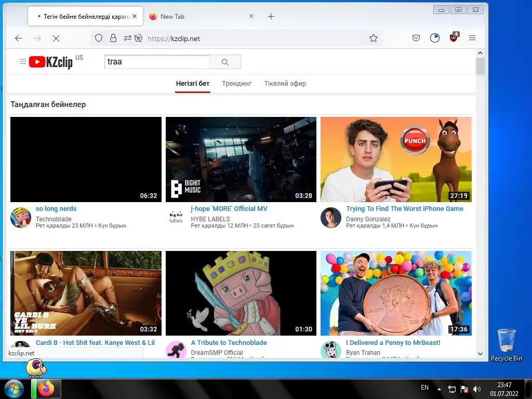Open the Pocket save icon
The height and width of the screenshot is (399, 532).
click(416, 38)
